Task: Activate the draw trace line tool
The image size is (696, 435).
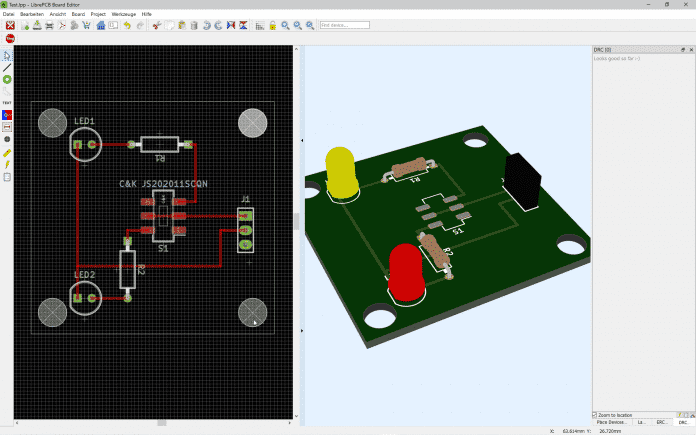Action: 7,67
